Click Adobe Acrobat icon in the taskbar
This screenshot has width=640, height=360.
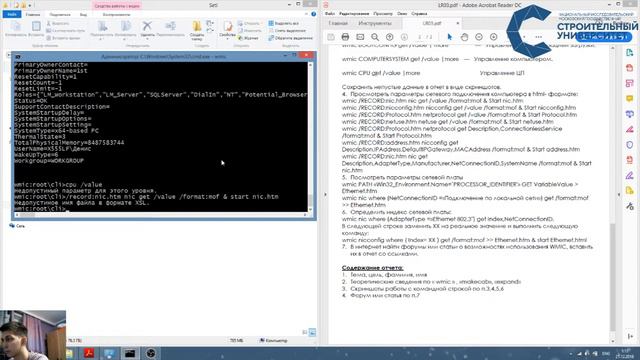tap(89, 353)
